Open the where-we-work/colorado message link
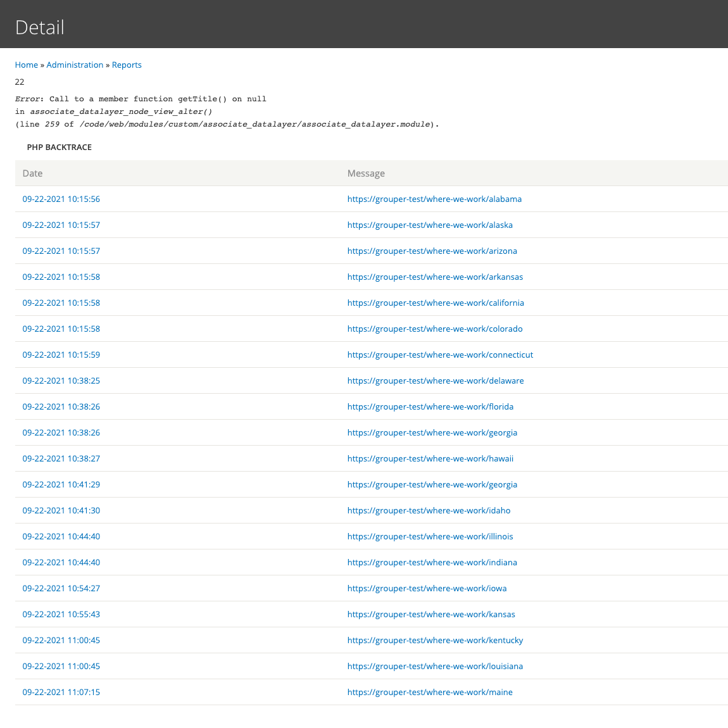 (x=435, y=329)
